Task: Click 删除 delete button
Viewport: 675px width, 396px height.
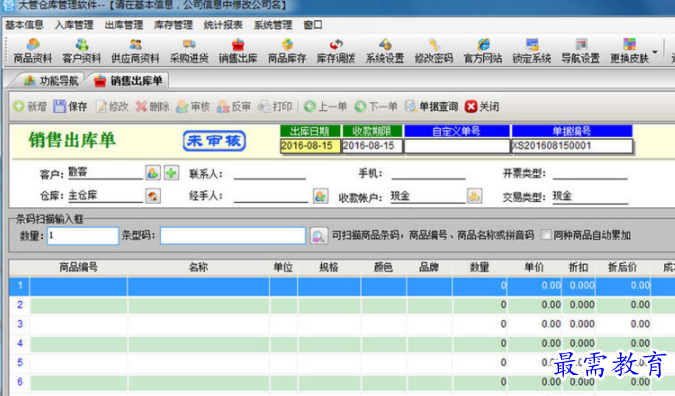Action: pos(152,106)
